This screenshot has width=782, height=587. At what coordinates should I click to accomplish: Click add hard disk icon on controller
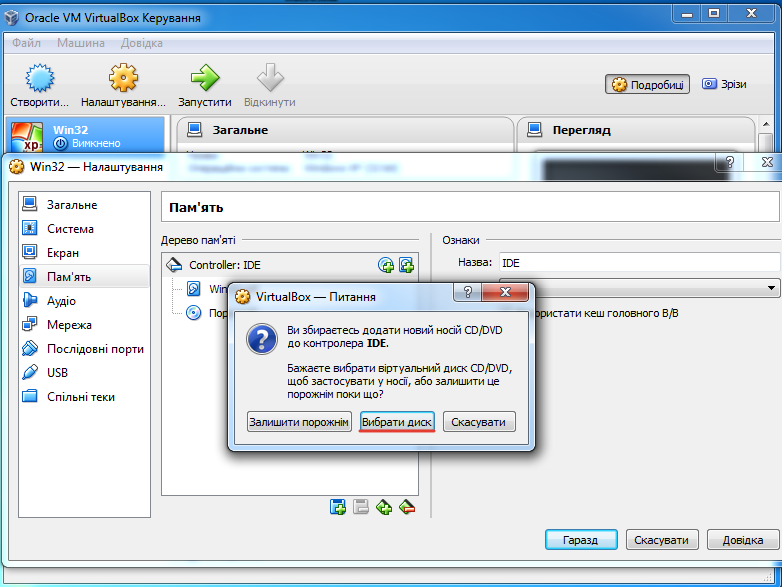pos(406,265)
